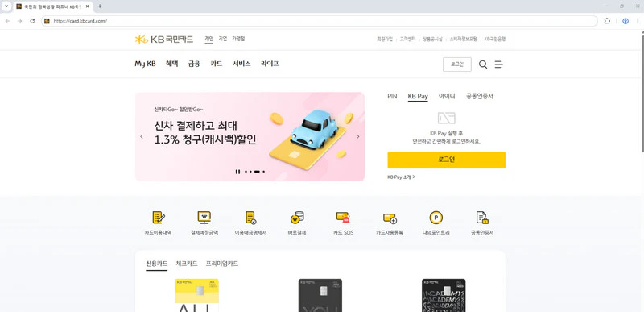Select the 가맹점 site tab
This screenshot has width=644, height=312.
[x=238, y=39]
